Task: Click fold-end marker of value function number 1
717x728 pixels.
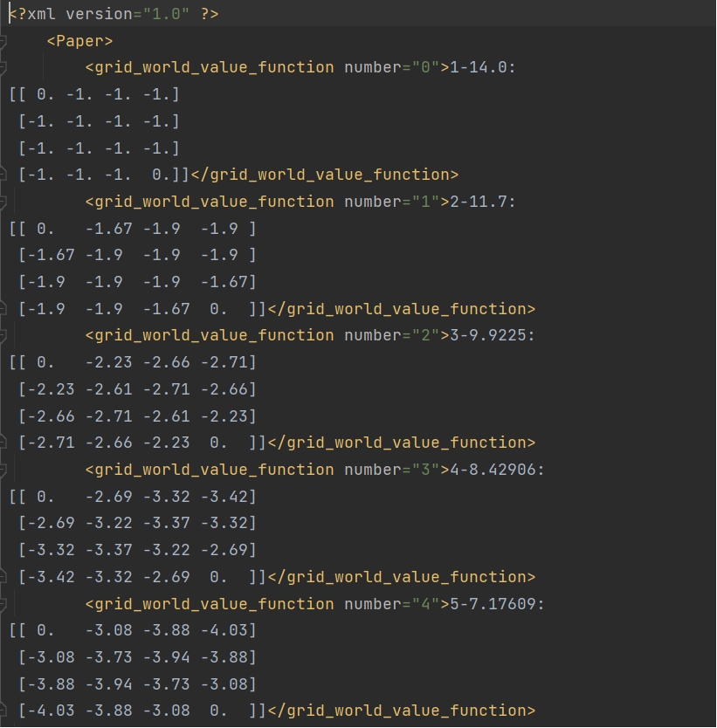Action: 3,309
